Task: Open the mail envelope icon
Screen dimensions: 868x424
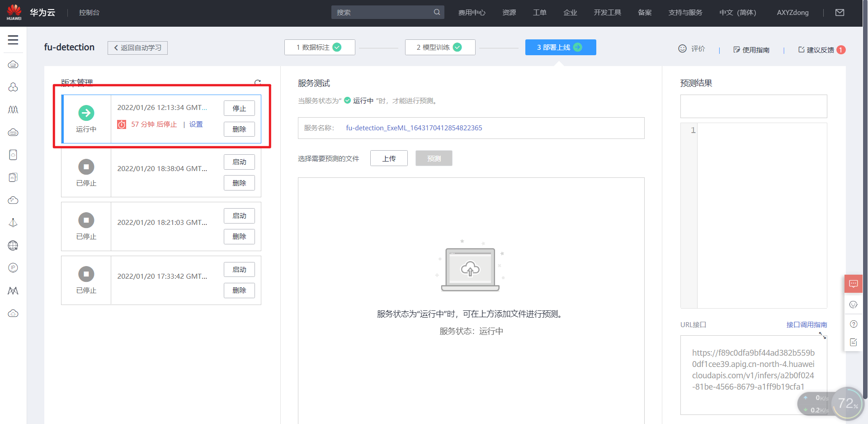Action: click(x=840, y=13)
